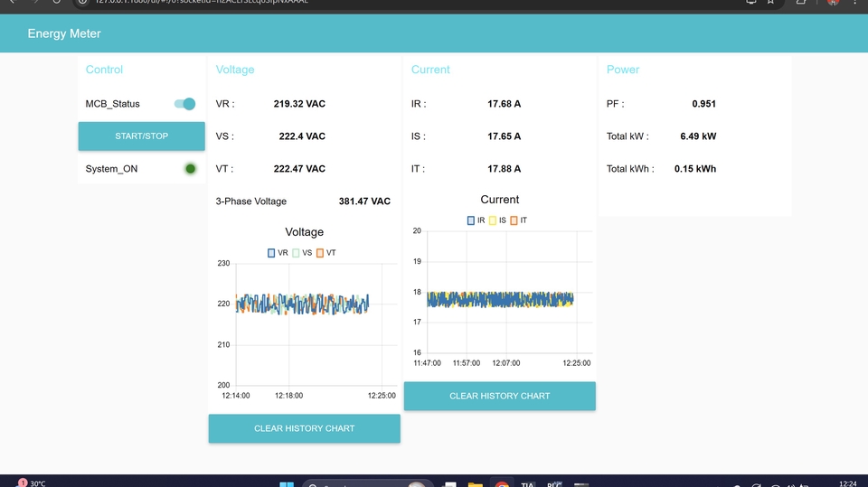Select the Total kW value 6.49 kW
Viewport: 868px width, 487px height.
698,136
